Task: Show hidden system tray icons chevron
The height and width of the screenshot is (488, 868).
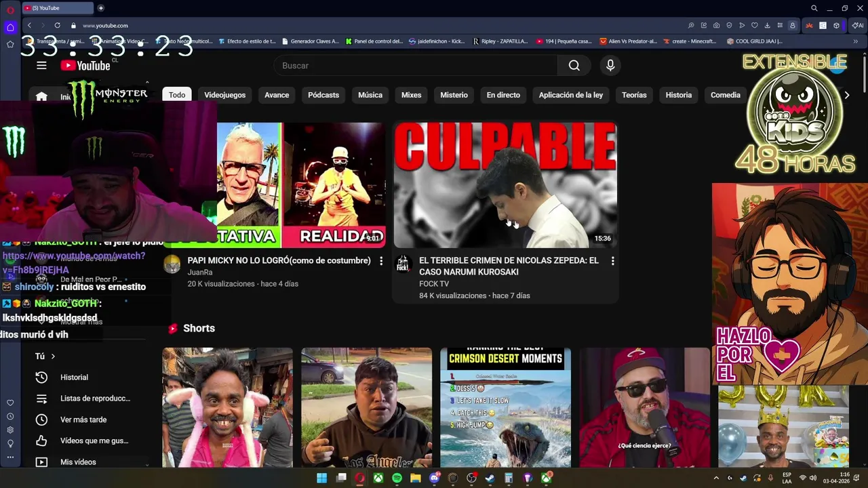Action: (716, 478)
